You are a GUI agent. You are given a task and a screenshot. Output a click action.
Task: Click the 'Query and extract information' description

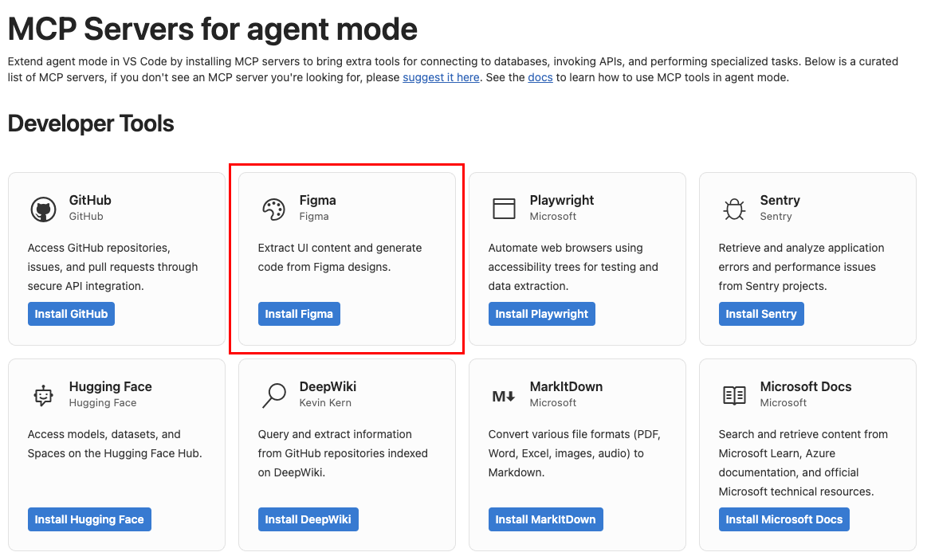[343, 453]
